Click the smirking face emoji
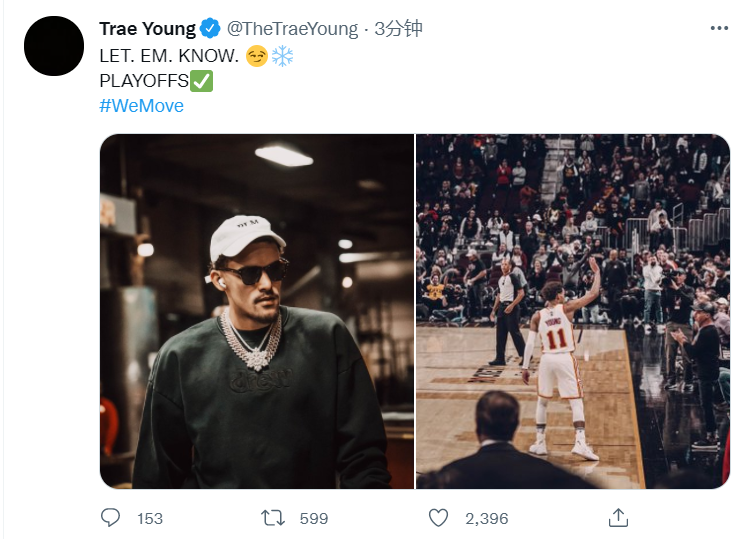Image resolution: width=751 pixels, height=539 pixels. (257, 56)
